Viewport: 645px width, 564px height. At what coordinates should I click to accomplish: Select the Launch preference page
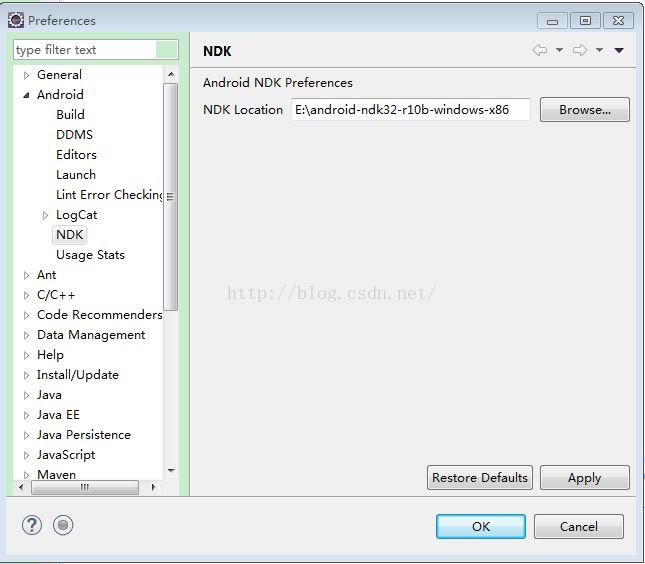[76, 174]
